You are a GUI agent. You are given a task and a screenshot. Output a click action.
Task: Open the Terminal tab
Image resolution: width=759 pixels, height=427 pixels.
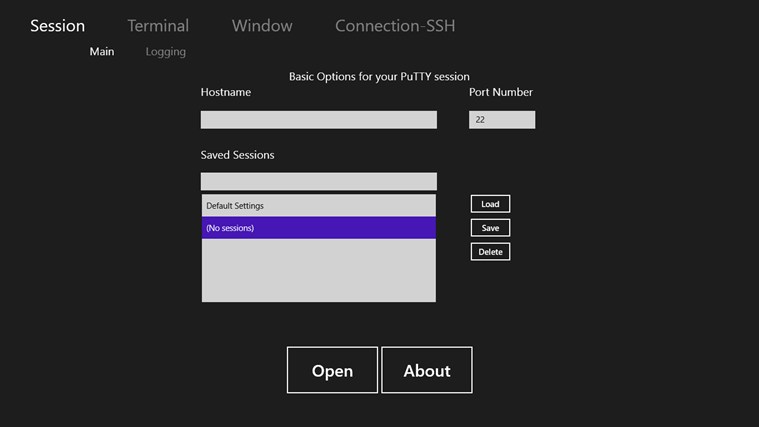point(158,26)
